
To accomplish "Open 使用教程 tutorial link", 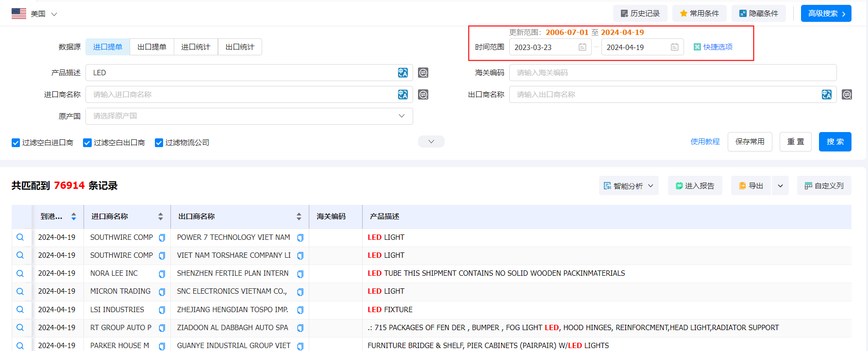I will coord(705,142).
